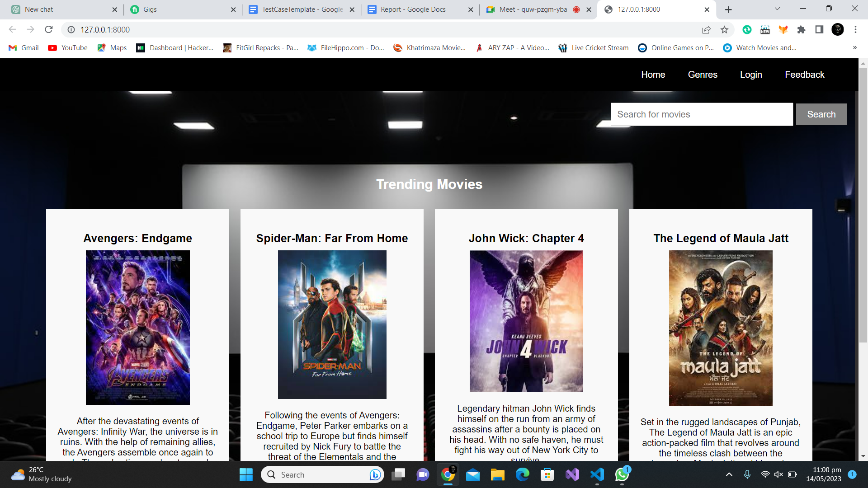This screenshot has width=868, height=488.
Task: Click the share page icon in address bar
Action: [706, 29]
